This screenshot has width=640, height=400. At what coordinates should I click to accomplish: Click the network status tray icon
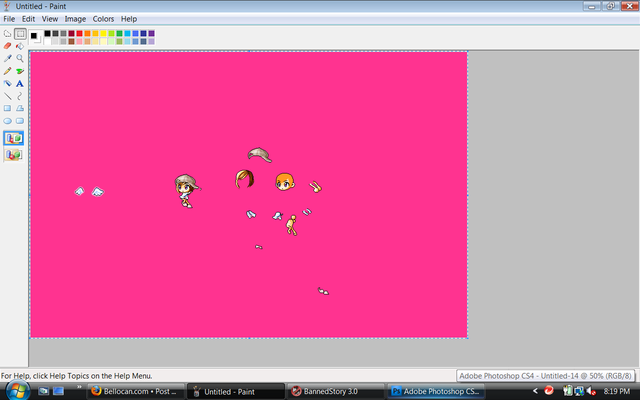tap(578, 391)
